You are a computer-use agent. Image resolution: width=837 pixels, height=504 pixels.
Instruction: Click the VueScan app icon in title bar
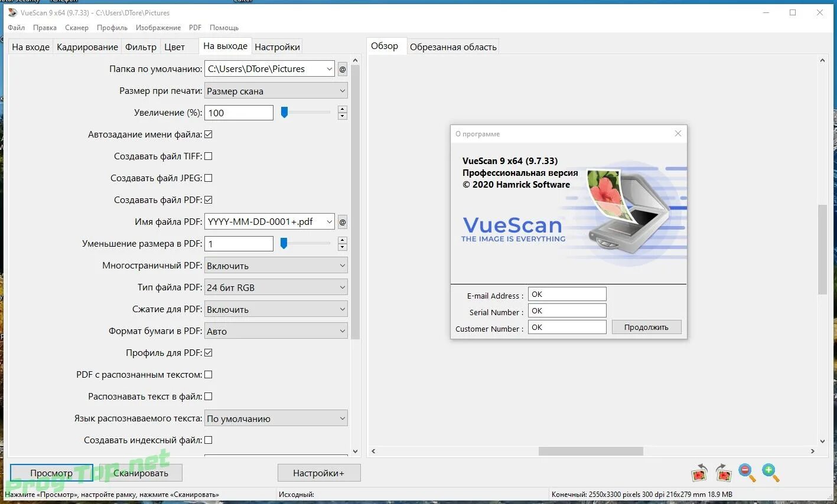tap(12, 12)
